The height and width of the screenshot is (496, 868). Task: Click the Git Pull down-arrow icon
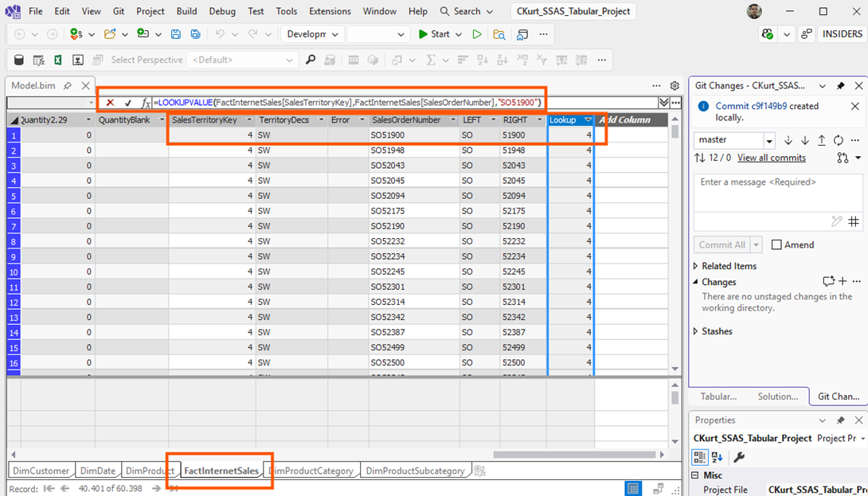click(805, 140)
